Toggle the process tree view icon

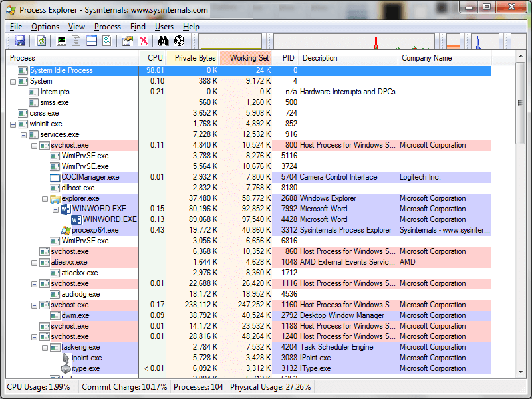pos(76,41)
